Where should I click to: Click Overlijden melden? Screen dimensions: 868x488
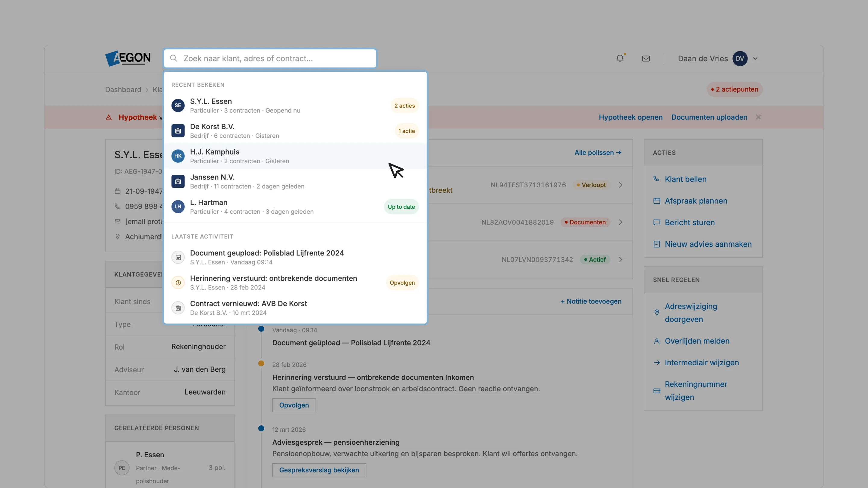click(697, 341)
